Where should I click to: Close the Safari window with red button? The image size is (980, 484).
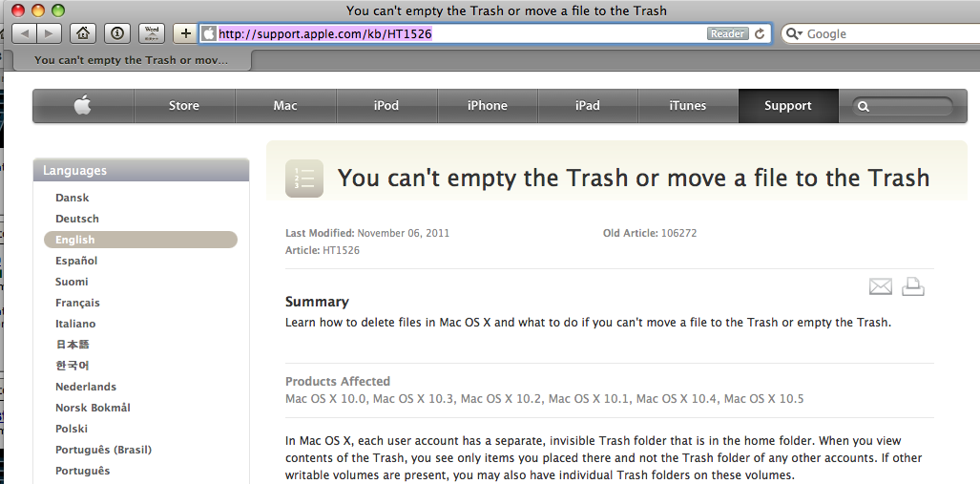coord(19,11)
